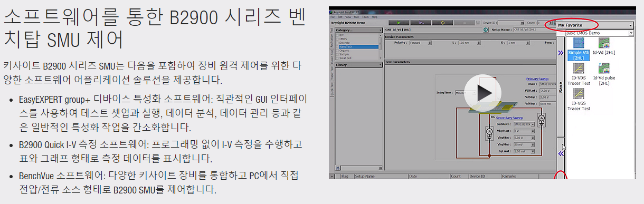The image size is (644, 204).
Task: Click the IgLimit 1.00 mA field
Action: pyautogui.click(x=524, y=152)
